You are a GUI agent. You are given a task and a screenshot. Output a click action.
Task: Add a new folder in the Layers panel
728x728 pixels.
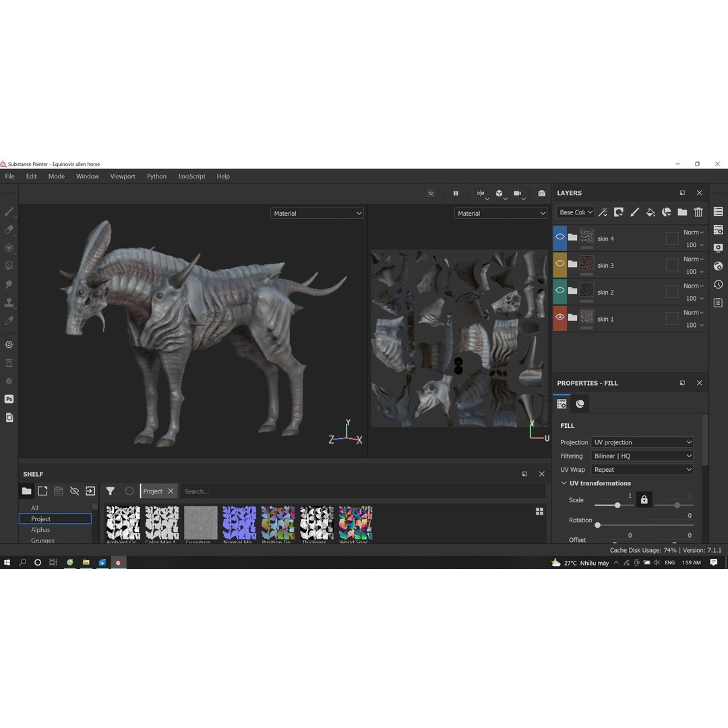tap(682, 212)
